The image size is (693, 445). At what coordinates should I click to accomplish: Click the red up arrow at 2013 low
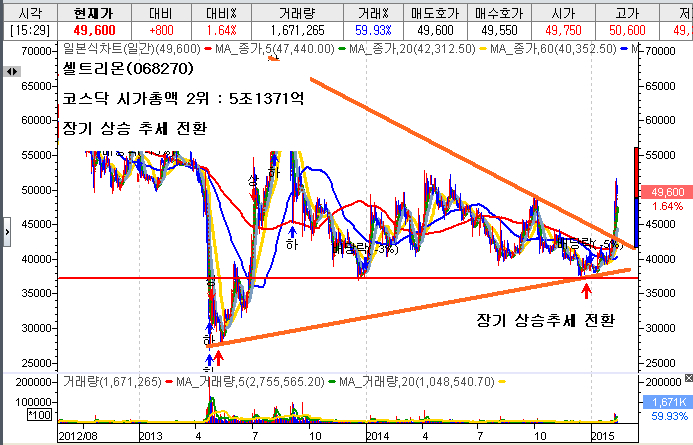(219, 357)
